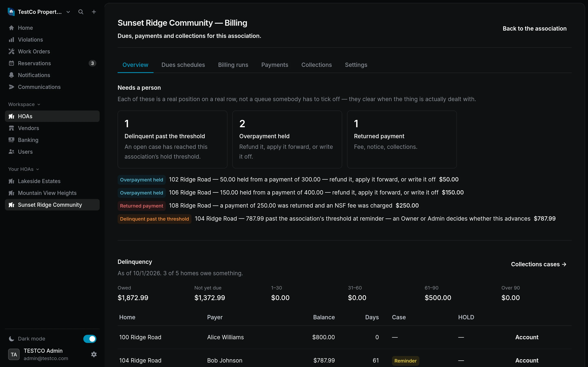Open Reservations via calendar icon
The height and width of the screenshot is (367, 588).
coord(11,63)
